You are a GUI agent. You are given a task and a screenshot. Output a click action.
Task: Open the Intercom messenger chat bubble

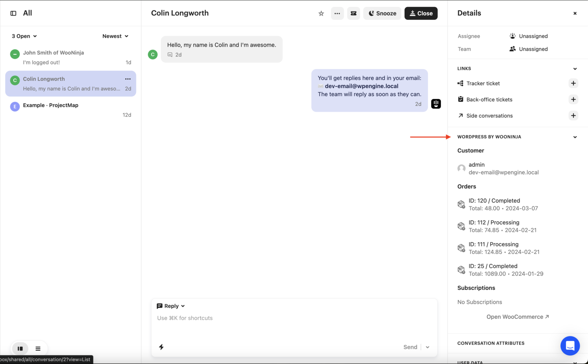point(570,346)
